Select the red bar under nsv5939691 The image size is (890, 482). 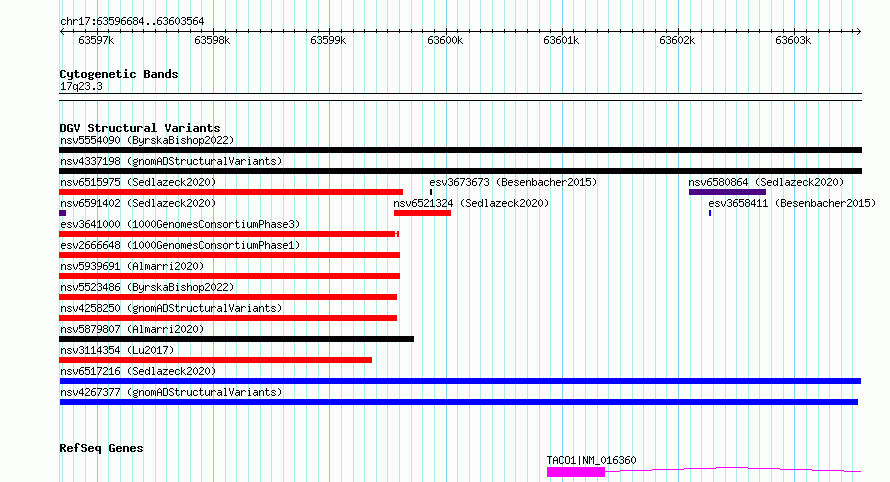[229, 276]
